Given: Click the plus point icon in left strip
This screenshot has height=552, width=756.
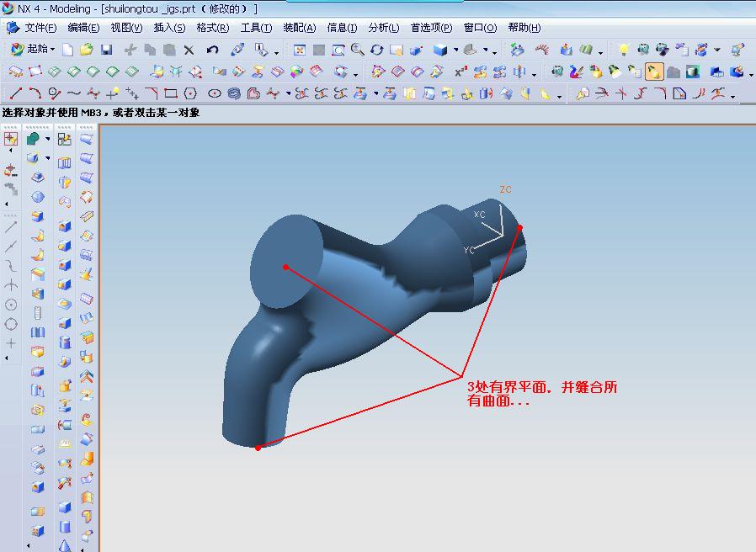Looking at the screenshot, I should coord(11,343).
